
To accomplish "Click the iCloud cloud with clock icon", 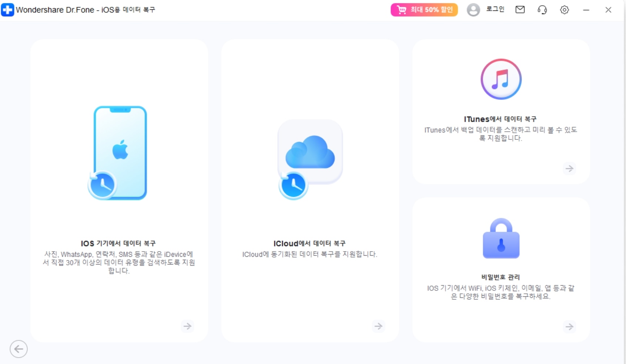I will 310,159.
